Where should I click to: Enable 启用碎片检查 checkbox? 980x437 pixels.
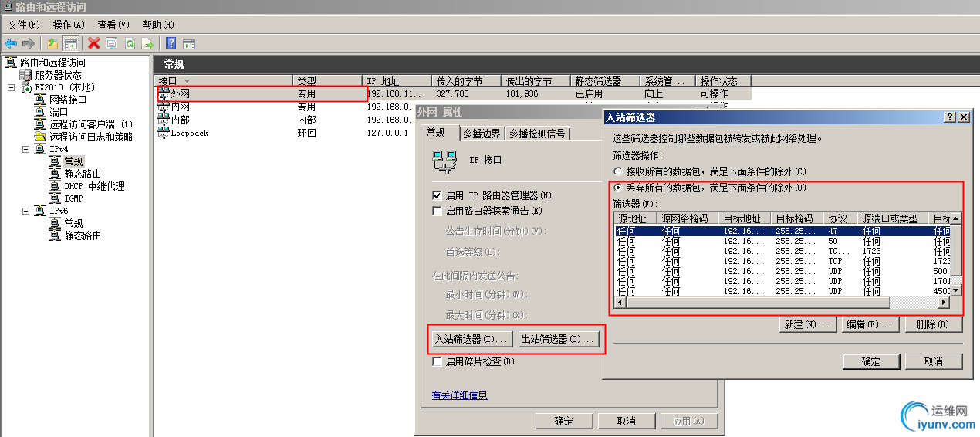tap(437, 361)
